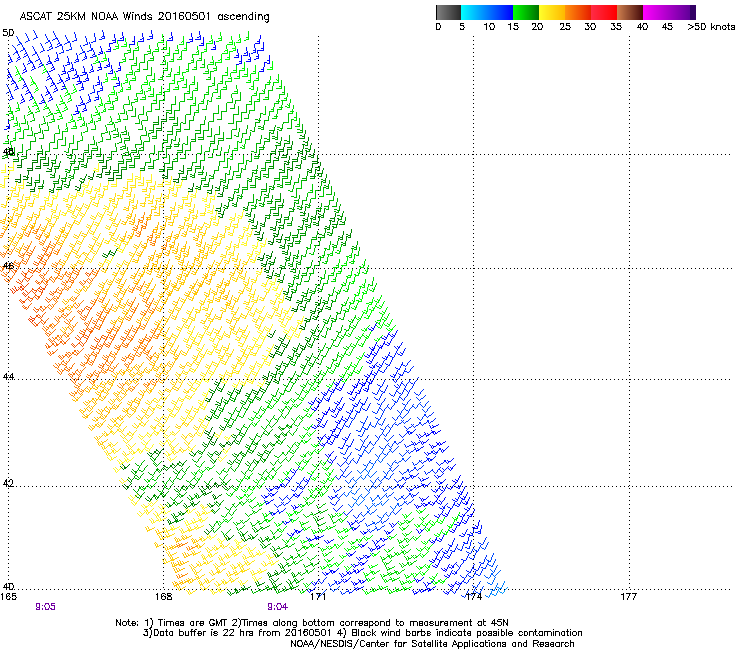Screen dimensions: 740x650
Task: Click the longitude label '177'
Action: (628, 597)
